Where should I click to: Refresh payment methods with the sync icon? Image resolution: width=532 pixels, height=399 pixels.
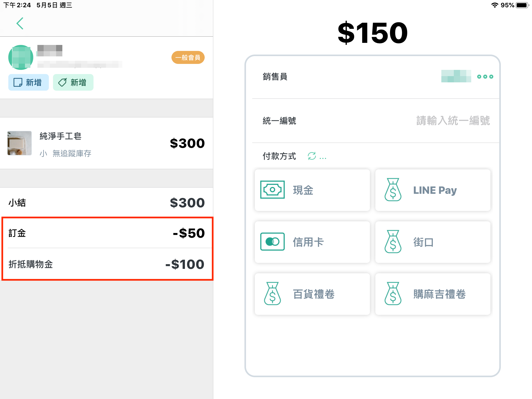click(312, 156)
